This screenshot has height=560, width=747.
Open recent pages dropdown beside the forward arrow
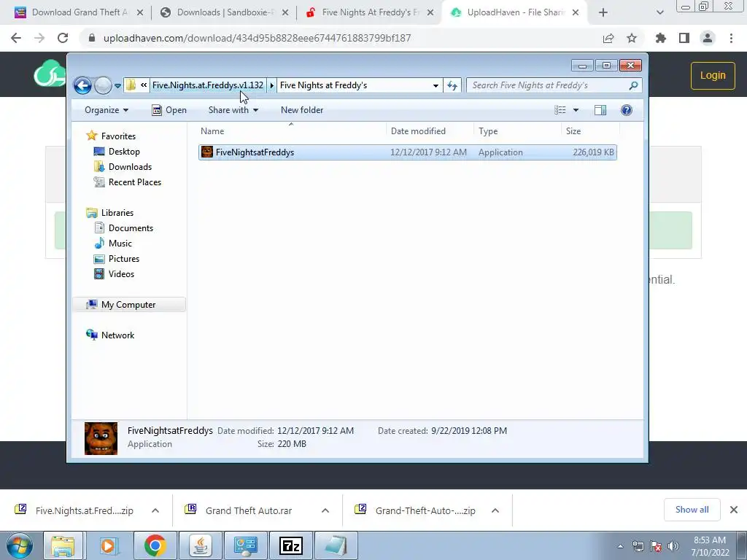pyautogui.click(x=117, y=86)
